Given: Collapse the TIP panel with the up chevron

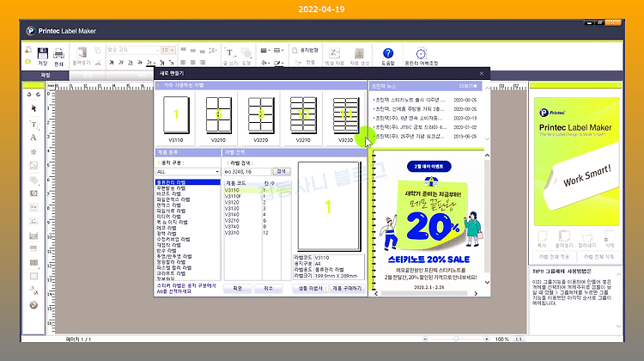Looking at the screenshot, I should (618, 274).
